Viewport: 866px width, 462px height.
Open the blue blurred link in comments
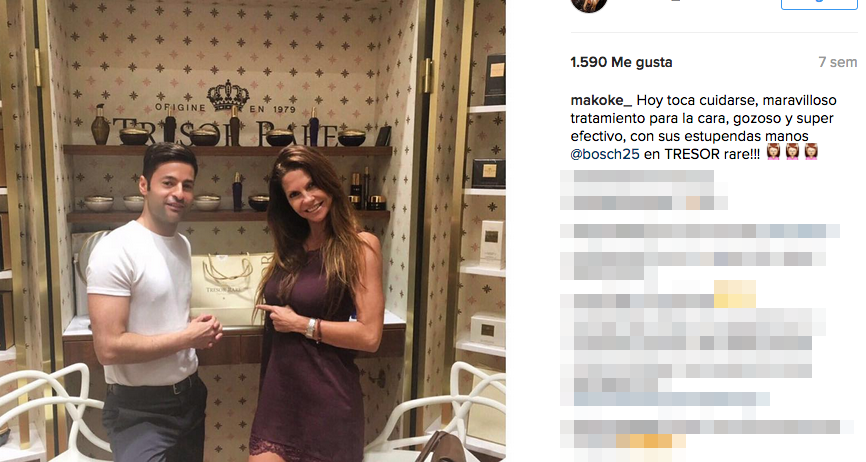672,399
